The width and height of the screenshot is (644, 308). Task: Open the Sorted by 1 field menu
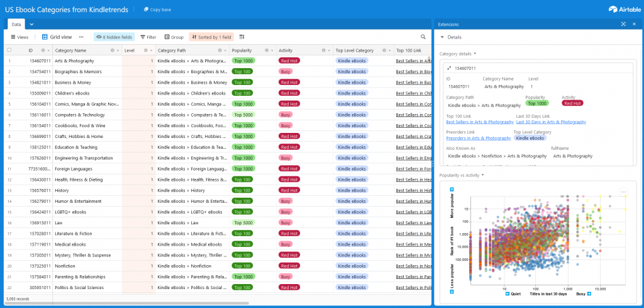[x=211, y=37]
